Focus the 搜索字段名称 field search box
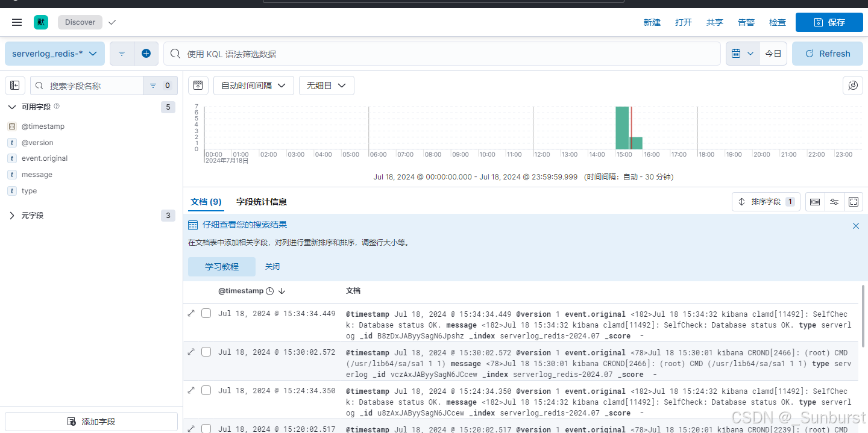The image size is (868, 433). (x=87, y=86)
